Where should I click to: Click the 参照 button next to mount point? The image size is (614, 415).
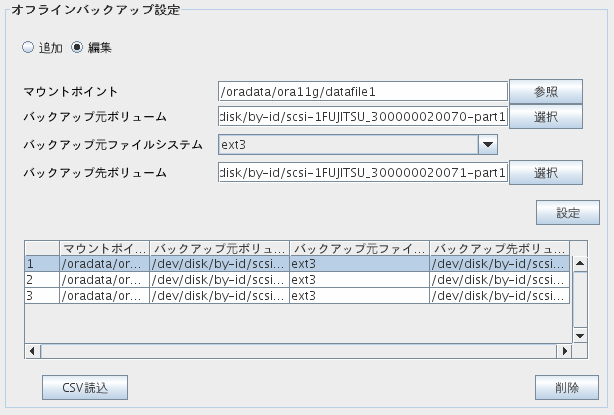[545, 92]
